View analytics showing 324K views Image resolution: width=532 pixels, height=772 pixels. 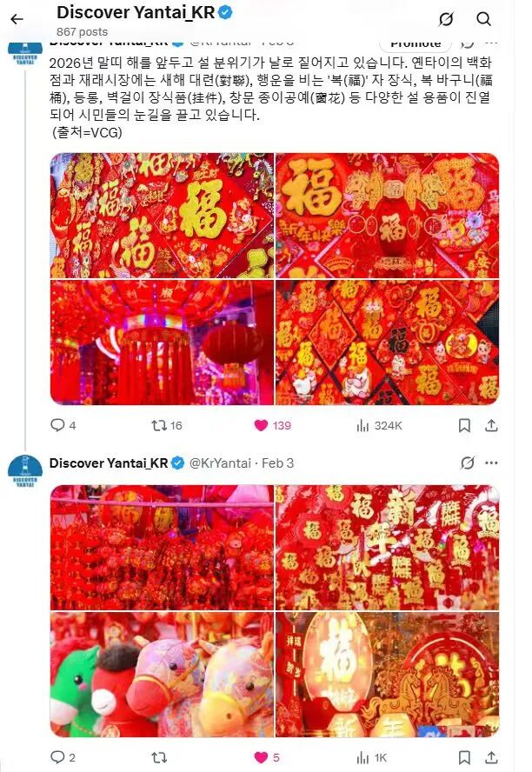[x=379, y=425]
